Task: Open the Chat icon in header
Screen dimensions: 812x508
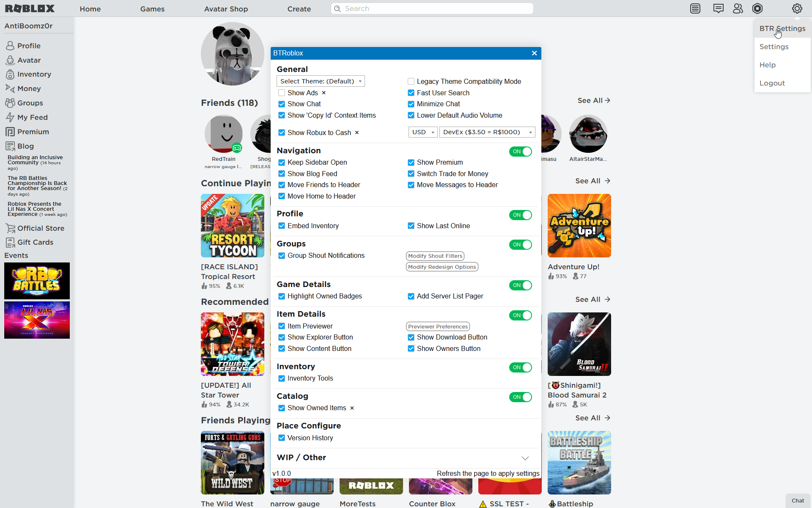Action: (x=716, y=9)
